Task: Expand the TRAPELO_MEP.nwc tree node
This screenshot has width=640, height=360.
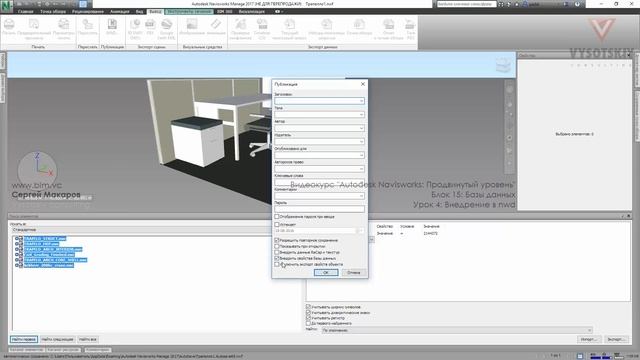Action: 17,244
